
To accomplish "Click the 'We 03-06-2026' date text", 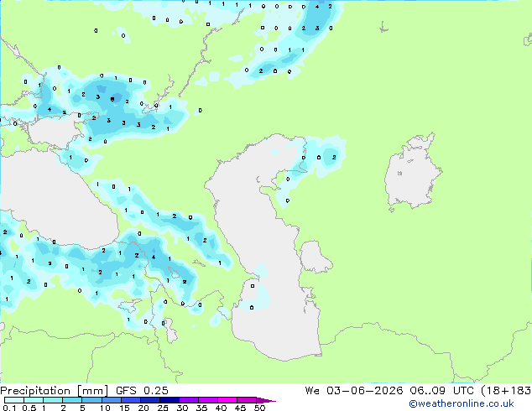I will pos(354,391).
